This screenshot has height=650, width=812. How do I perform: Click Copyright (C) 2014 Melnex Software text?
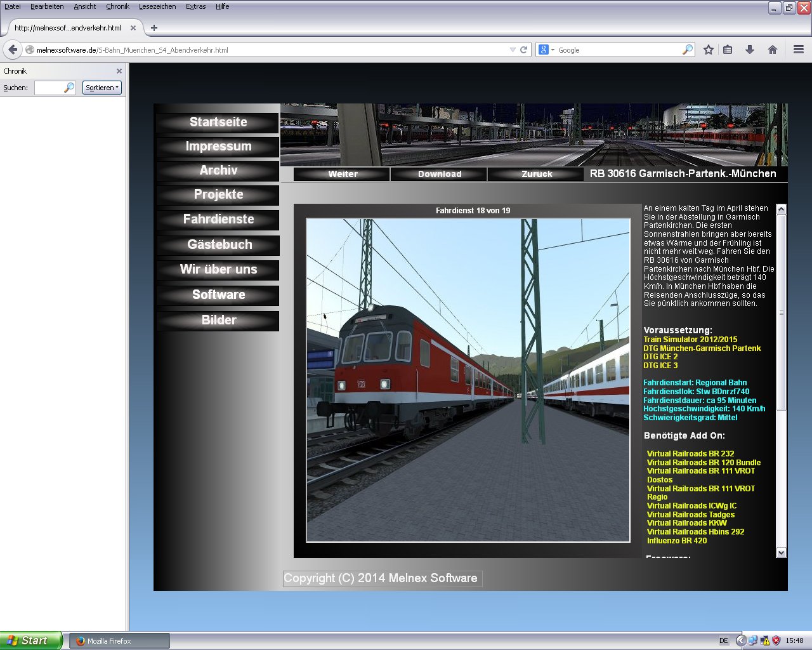(x=381, y=578)
